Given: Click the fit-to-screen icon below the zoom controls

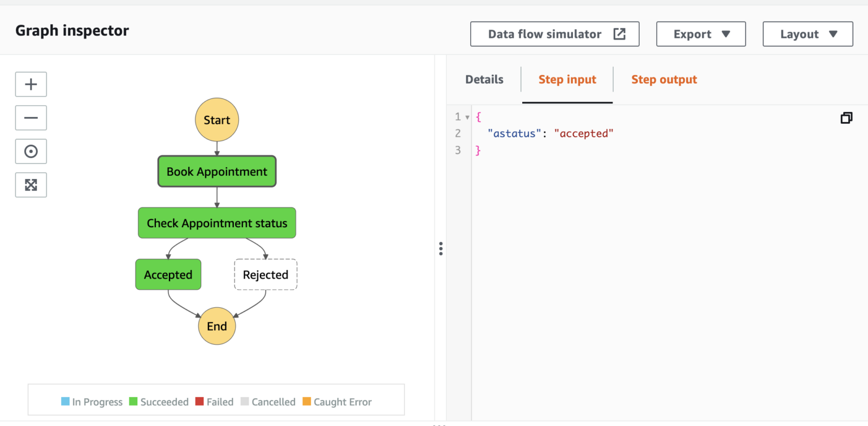Looking at the screenshot, I should click(x=31, y=185).
